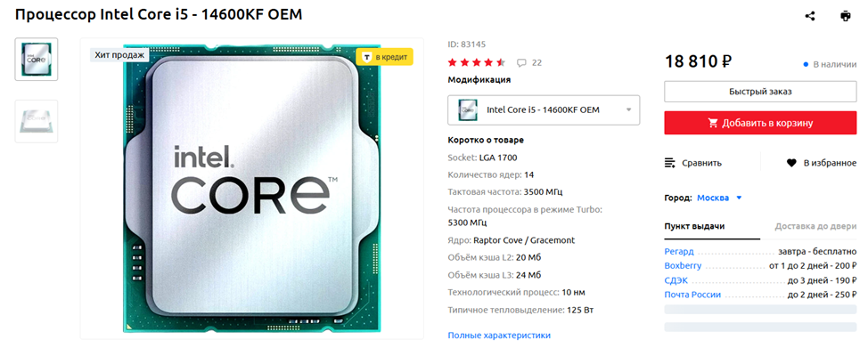Open the Полные характеристики link
The height and width of the screenshot is (356, 868).
[499, 336]
